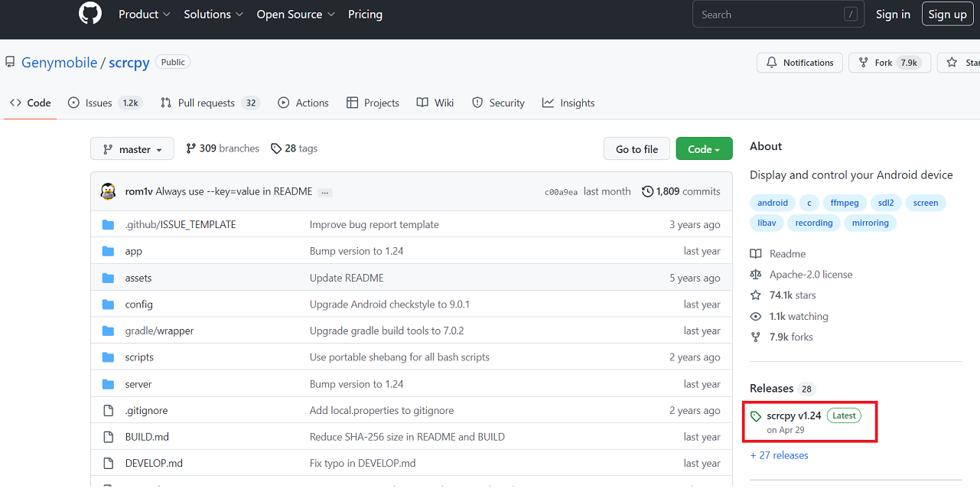Select the ffmpeg topic tag
The height and width of the screenshot is (492, 980).
pos(845,203)
